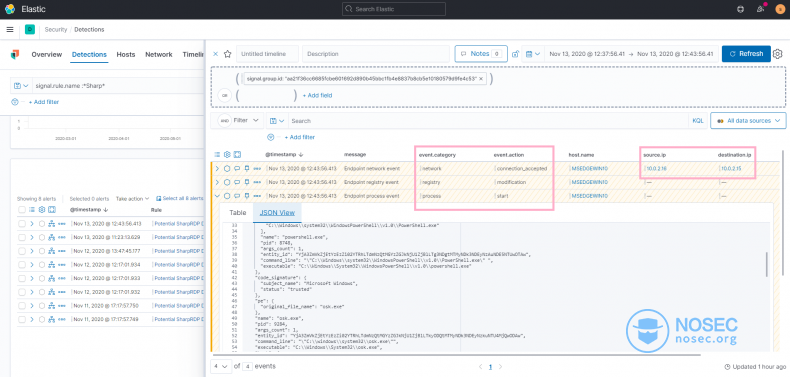Analyze event icon for 12:43:56.413 alert
The height and width of the screenshot is (377, 790).
pyautogui.click(x=51, y=223)
